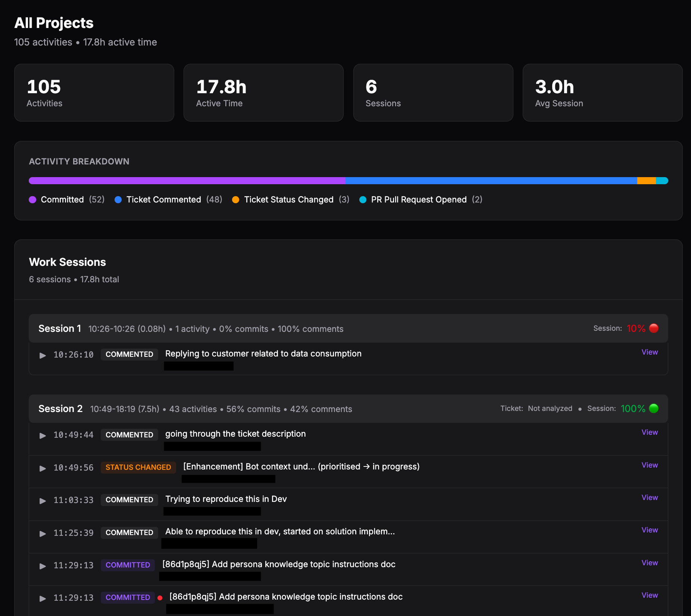Click red dot beside second COMMITTED badge
The height and width of the screenshot is (616, 691).
[160, 598]
